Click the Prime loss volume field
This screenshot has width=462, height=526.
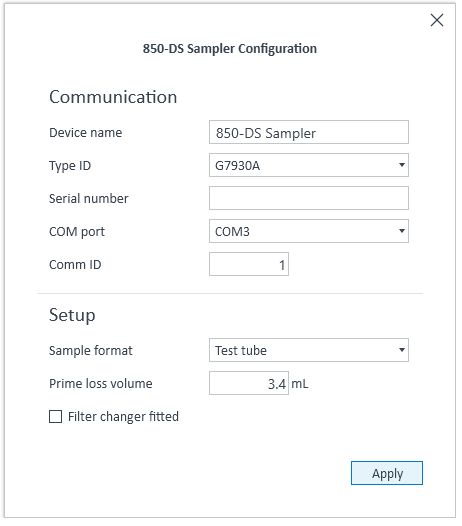249,383
